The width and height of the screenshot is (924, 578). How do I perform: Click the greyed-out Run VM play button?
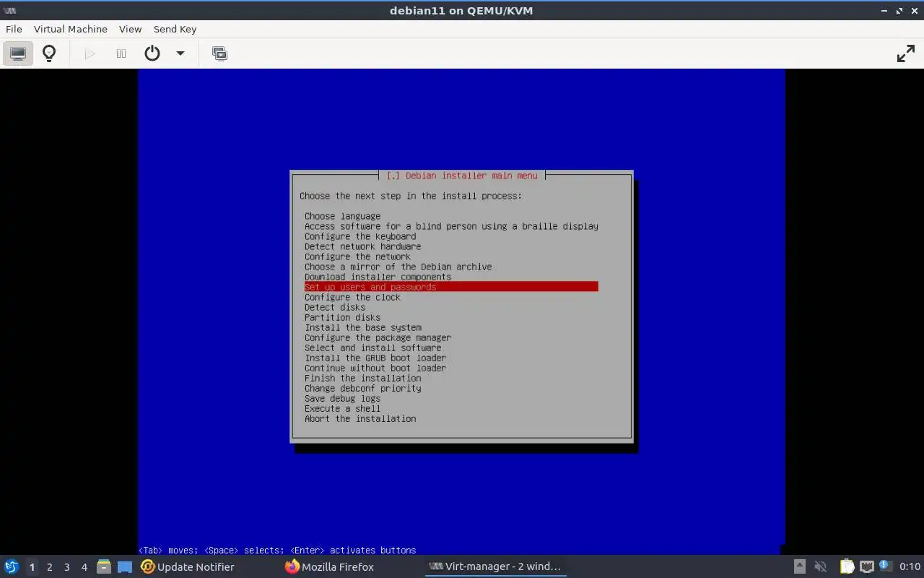pyautogui.click(x=90, y=53)
